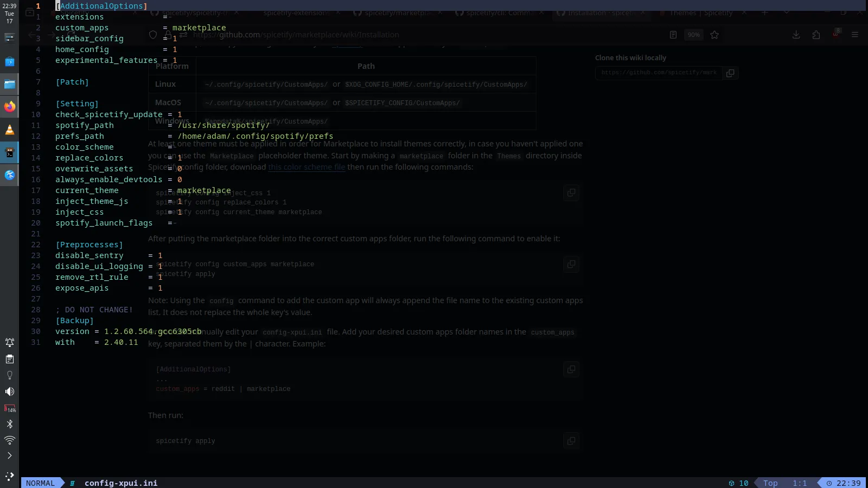Open the Firefox hamburger menu

click(x=855, y=35)
